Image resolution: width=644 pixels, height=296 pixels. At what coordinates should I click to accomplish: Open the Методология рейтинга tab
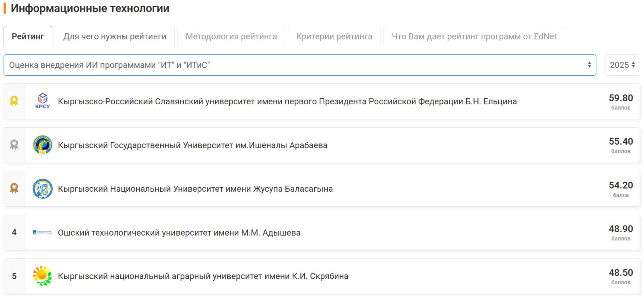click(231, 36)
